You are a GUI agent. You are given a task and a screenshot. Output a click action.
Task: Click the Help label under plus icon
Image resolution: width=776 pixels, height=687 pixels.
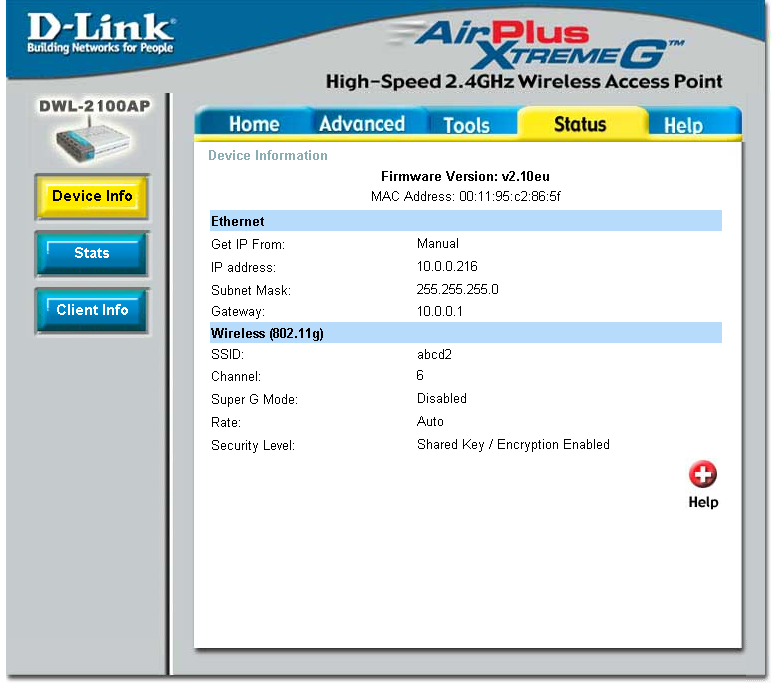click(703, 502)
